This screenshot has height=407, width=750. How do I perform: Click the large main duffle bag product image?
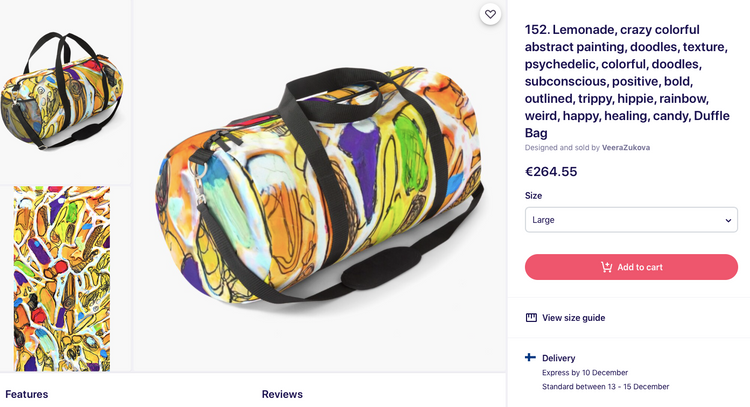[318, 186]
